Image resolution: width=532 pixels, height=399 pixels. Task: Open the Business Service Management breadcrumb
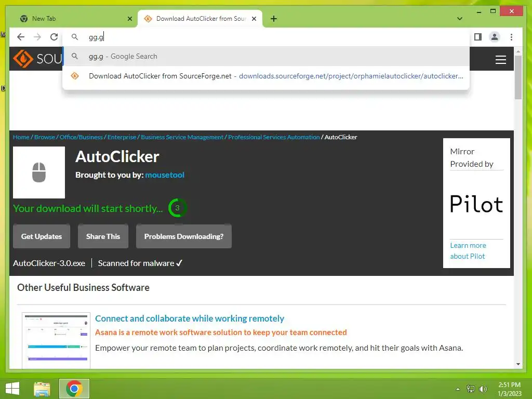pos(182,137)
